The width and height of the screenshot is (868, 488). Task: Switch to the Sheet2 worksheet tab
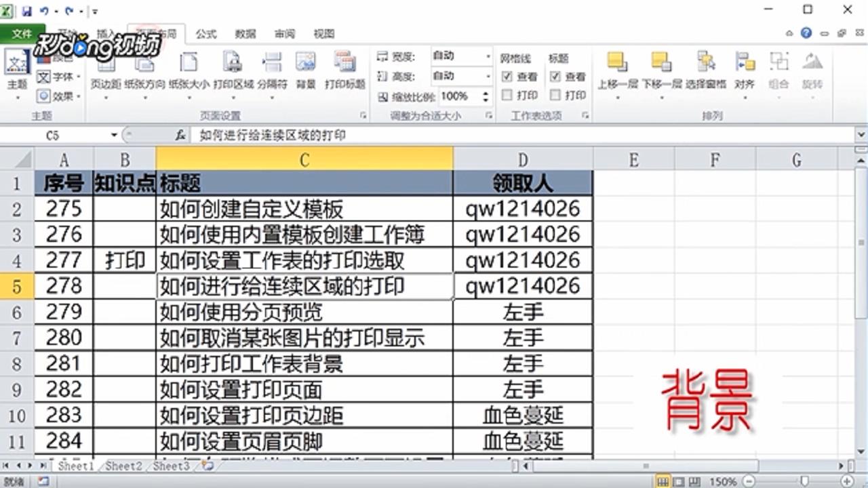[x=123, y=466]
